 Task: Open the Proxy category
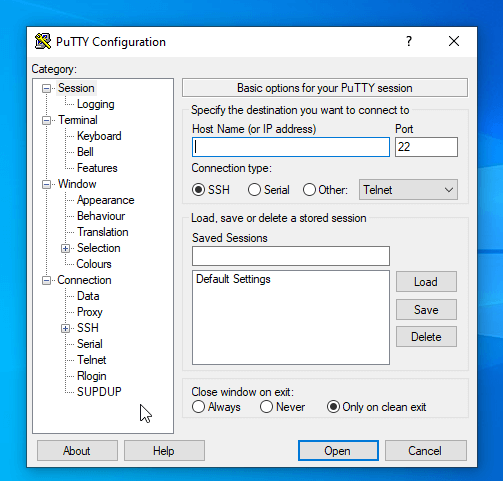pyautogui.click(x=90, y=312)
